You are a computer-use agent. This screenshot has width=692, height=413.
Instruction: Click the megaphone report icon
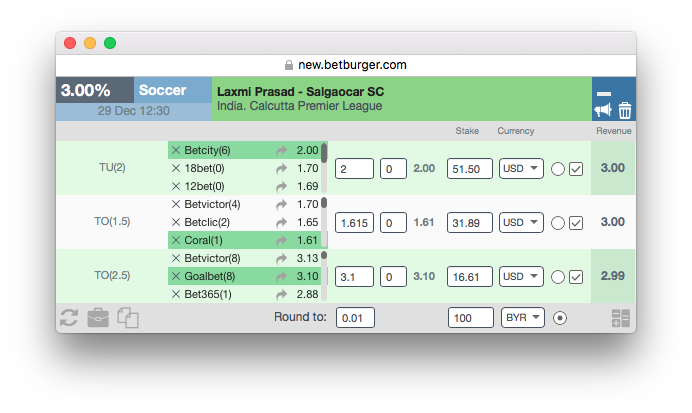(x=602, y=110)
